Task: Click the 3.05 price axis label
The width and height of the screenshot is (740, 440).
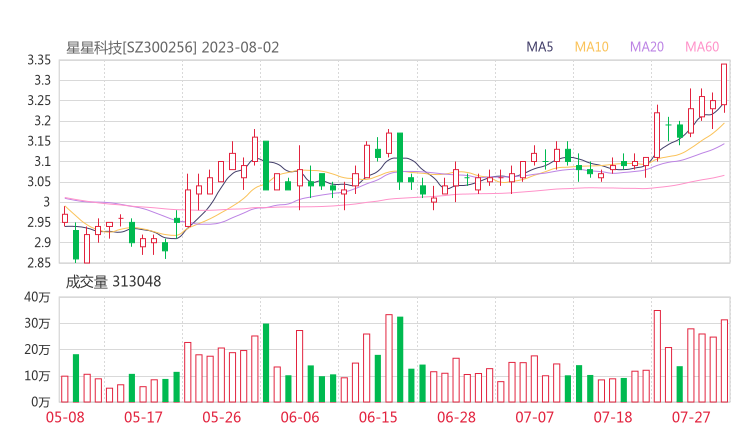Action: [39, 182]
